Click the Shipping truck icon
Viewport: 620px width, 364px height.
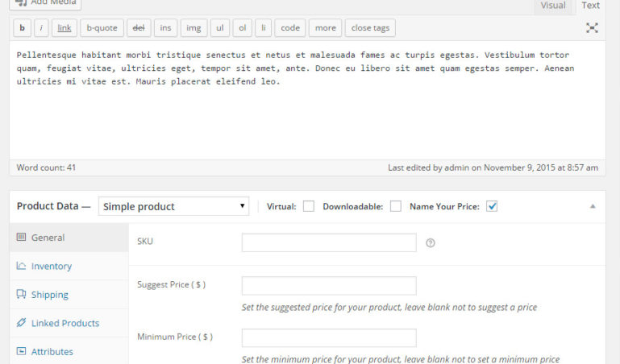click(x=21, y=294)
